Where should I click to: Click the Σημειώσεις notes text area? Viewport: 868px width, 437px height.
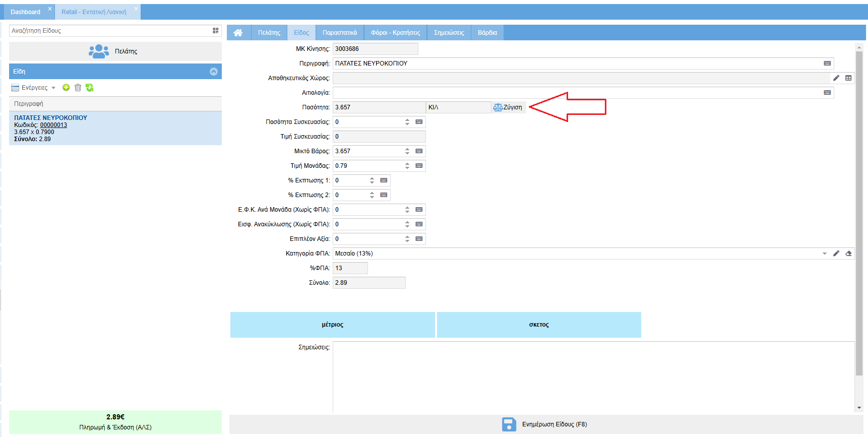[593, 376]
